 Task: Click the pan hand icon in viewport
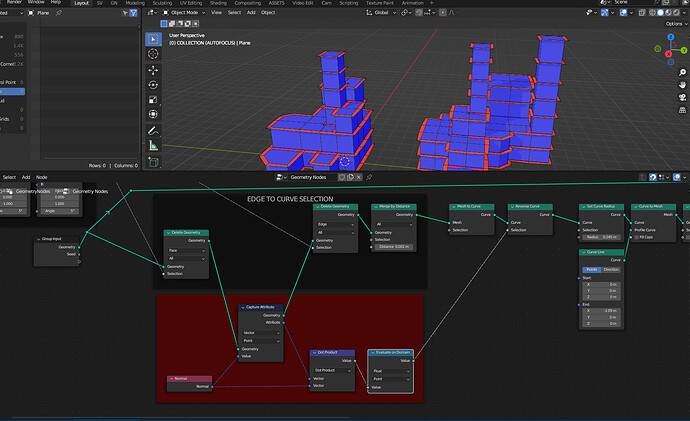[682, 85]
